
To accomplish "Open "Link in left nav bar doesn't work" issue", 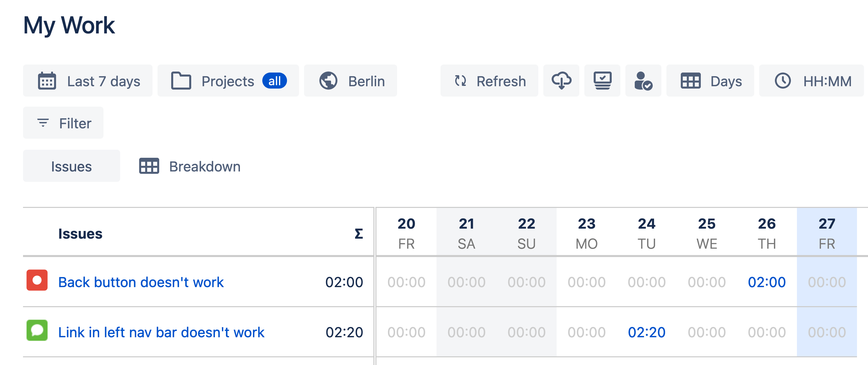I will 161,332.
